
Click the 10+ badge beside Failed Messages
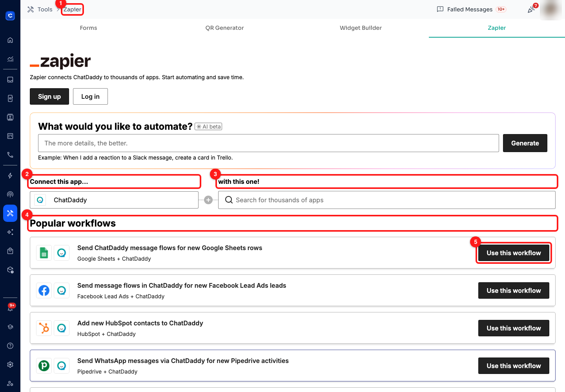coord(501,9)
